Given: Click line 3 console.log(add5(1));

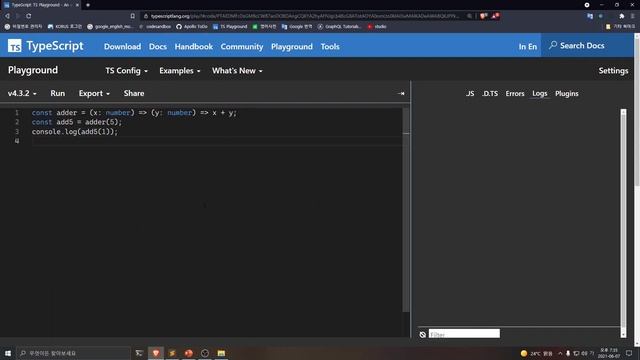Looking at the screenshot, I should tap(75, 132).
